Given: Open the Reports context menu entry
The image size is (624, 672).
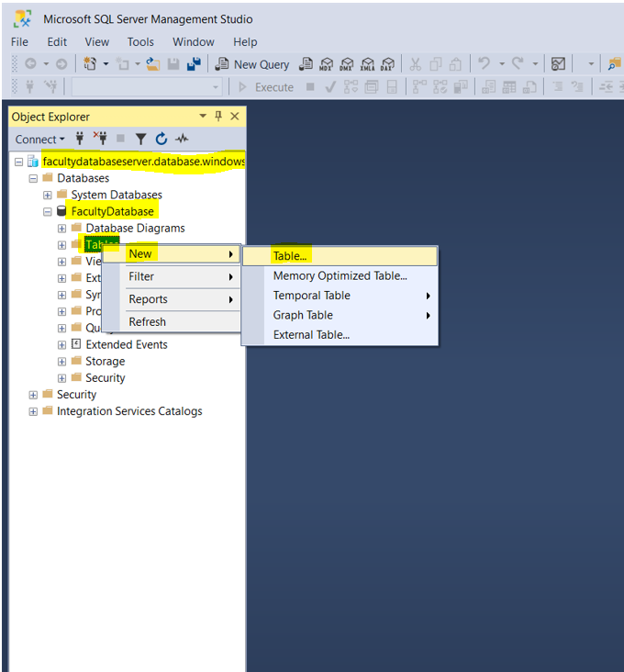Looking at the screenshot, I should tap(172, 299).
